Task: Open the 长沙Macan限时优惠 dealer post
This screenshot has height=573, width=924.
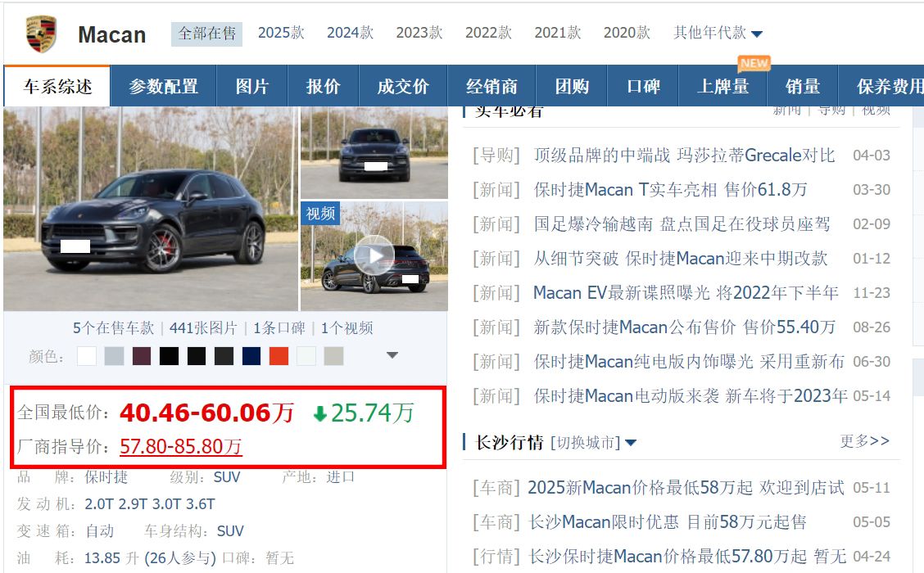Action: (x=667, y=521)
